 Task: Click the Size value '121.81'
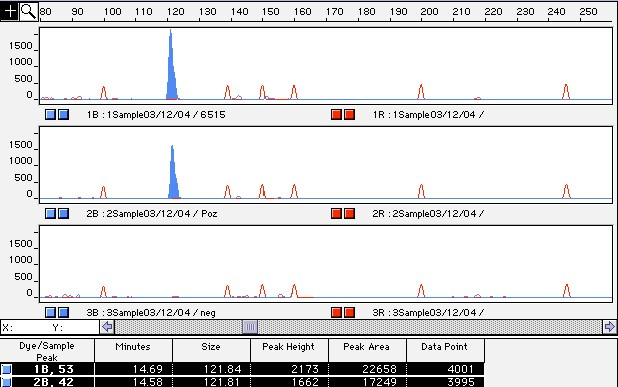[223, 382]
